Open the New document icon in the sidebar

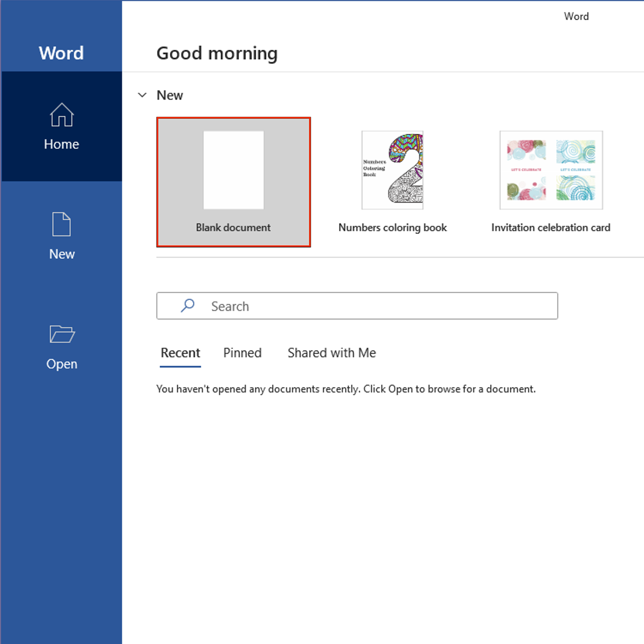(61, 224)
